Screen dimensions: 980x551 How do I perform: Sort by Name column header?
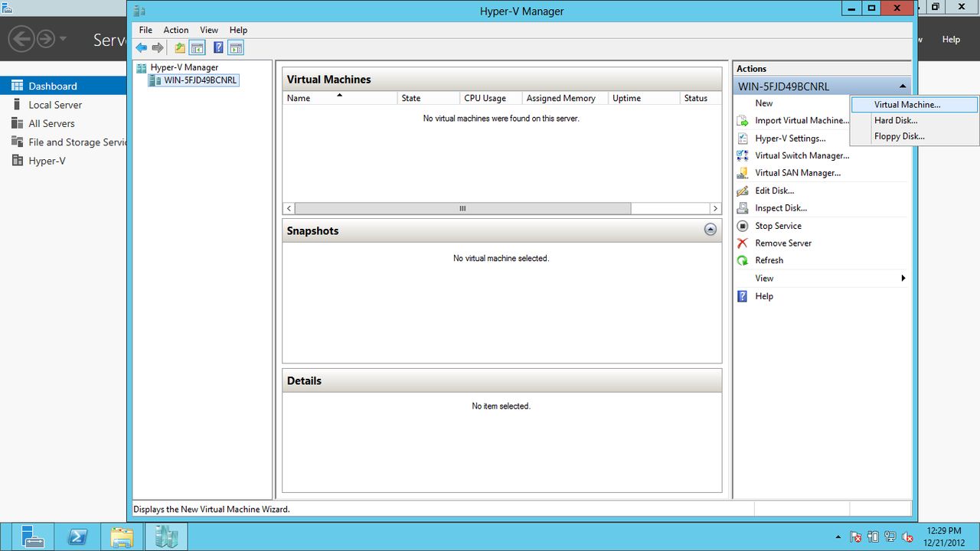(341, 98)
